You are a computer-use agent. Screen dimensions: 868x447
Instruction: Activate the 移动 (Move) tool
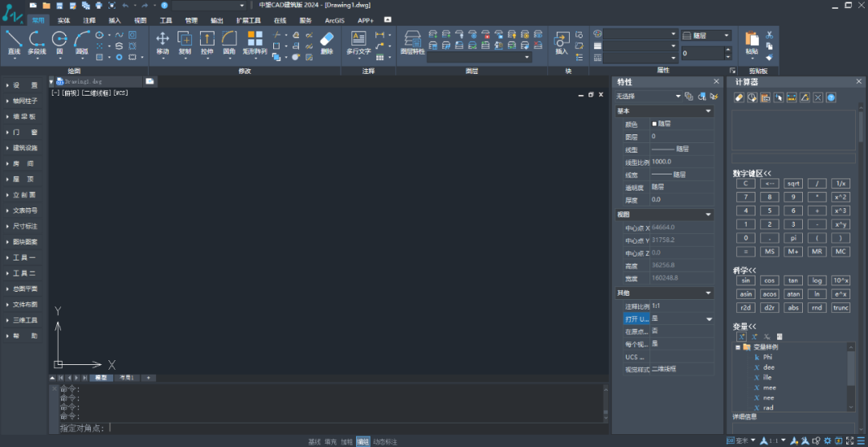point(162,41)
